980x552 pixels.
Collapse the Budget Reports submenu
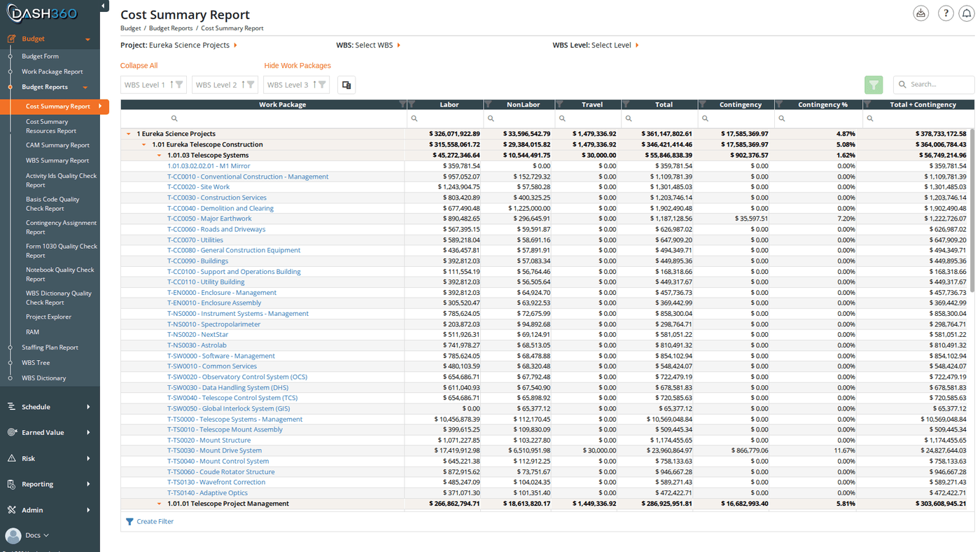click(85, 88)
